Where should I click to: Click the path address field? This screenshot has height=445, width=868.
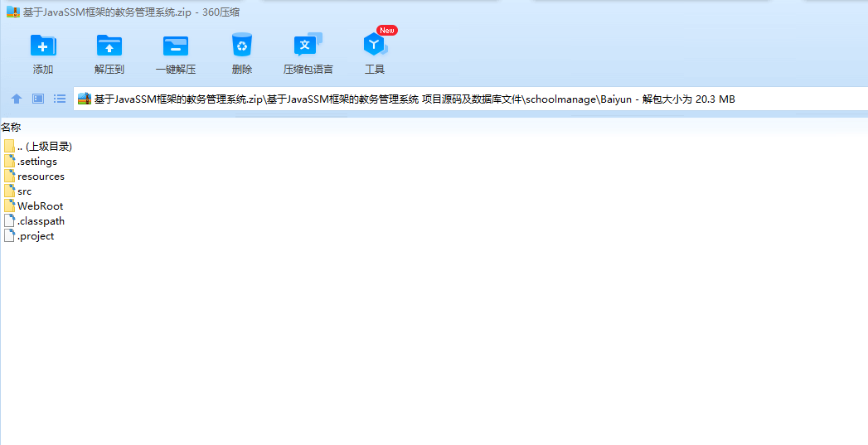point(471,99)
